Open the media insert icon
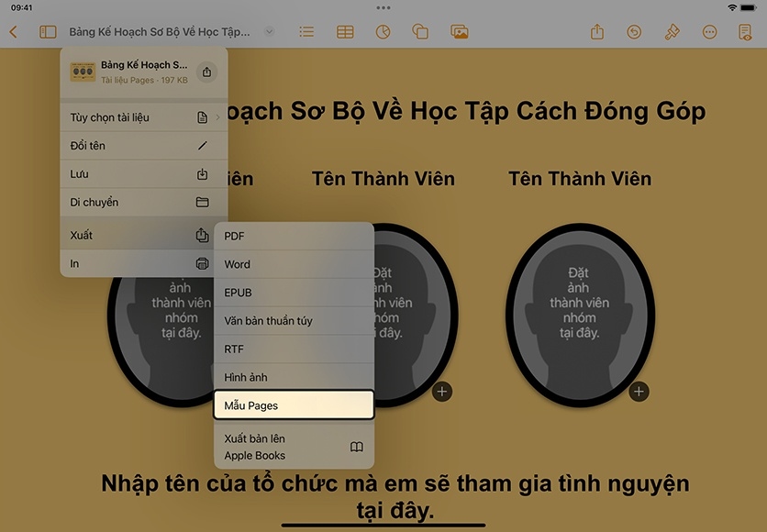 coord(460,32)
